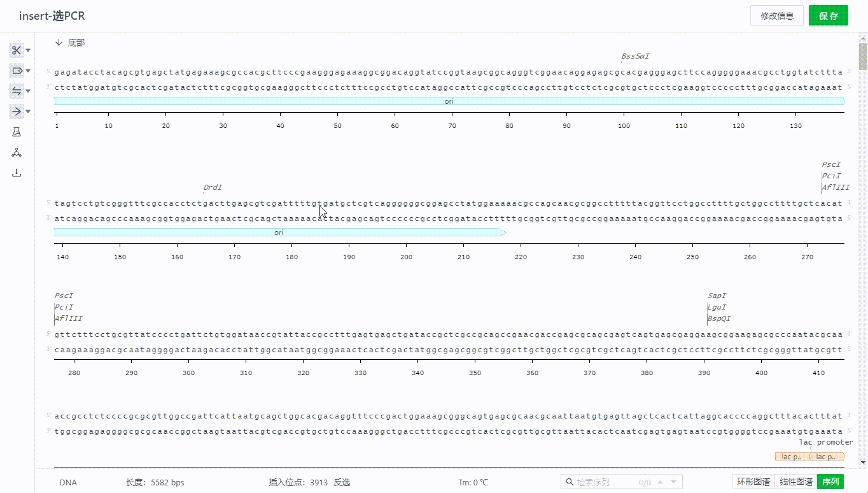Switch to 线性图谱 linear map view
The height and width of the screenshot is (493, 868).
click(795, 482)
